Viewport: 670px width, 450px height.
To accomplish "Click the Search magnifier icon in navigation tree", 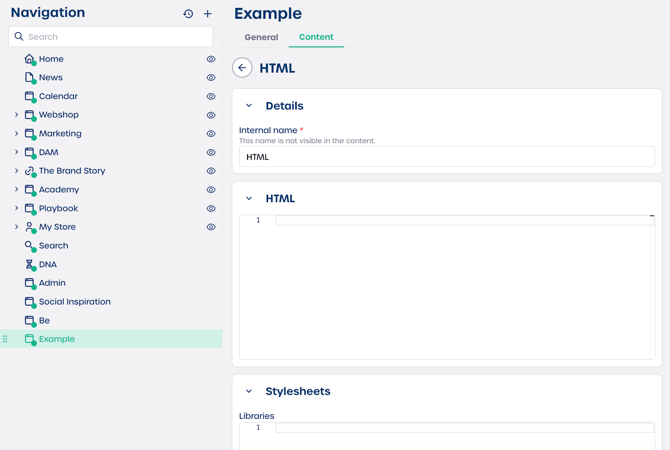I will [30, 246].
